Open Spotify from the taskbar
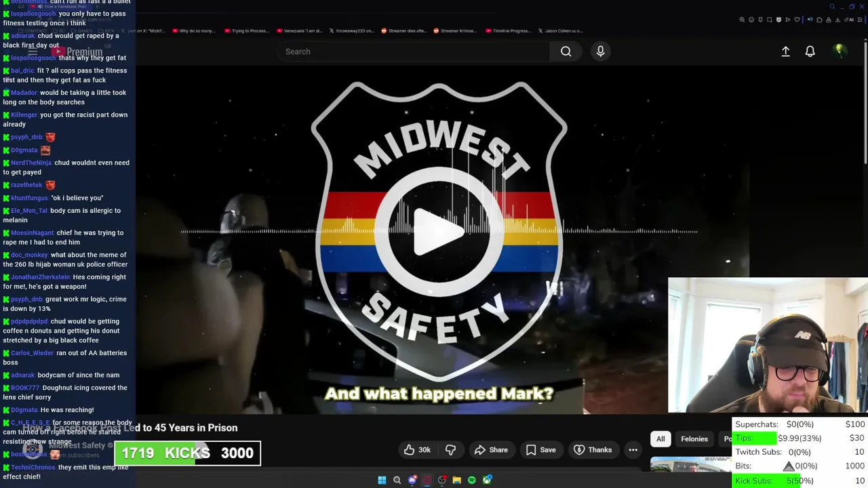Viewport: 868px width, 488px height. (x=472, y=480)
